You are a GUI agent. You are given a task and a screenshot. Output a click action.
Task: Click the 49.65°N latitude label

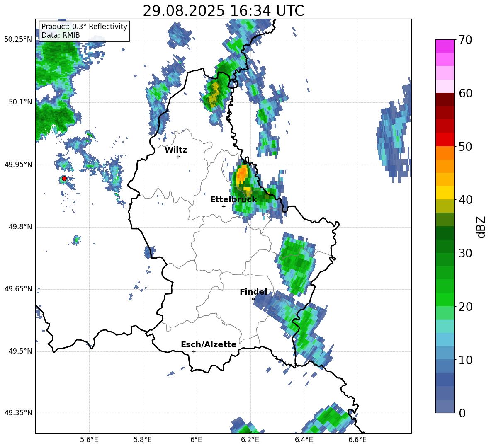(x=18, y=289)
